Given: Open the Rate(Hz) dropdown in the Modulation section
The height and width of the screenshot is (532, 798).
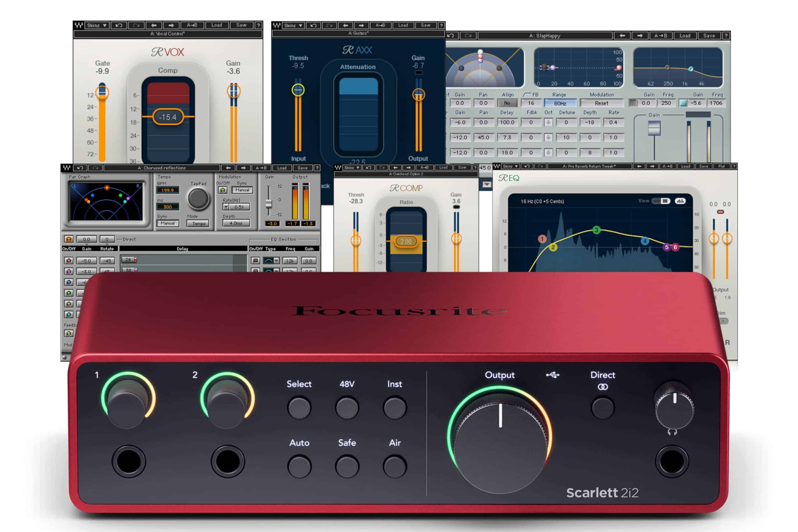Looking at the screenshot, I should [x=226, y=206].
